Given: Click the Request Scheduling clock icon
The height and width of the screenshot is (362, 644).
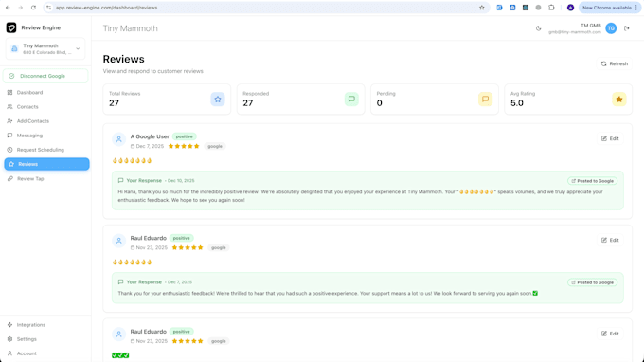Looking at the screenshot, I should coord(9,150).
